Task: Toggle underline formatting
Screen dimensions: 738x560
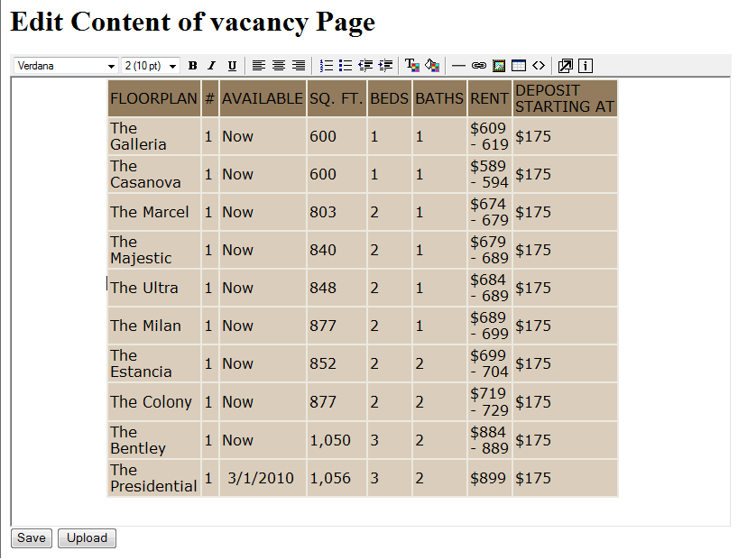Action: pos(232,66)
